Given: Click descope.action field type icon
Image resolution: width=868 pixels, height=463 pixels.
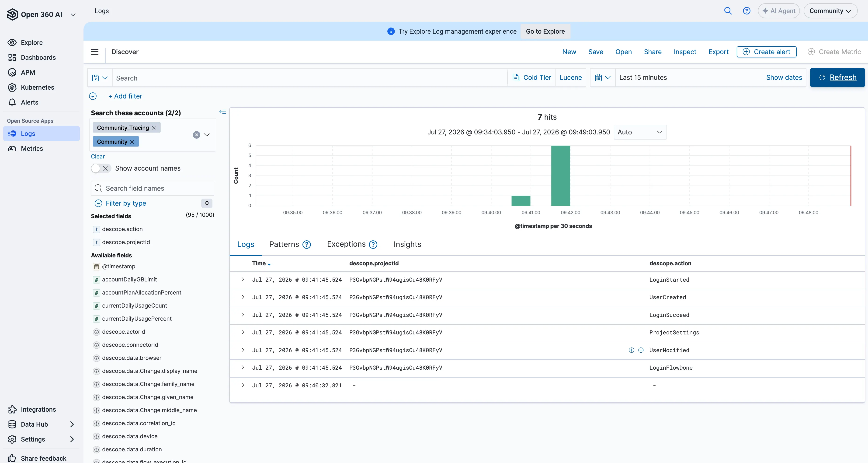Looking at the screenshot, I should pos(96,229).
